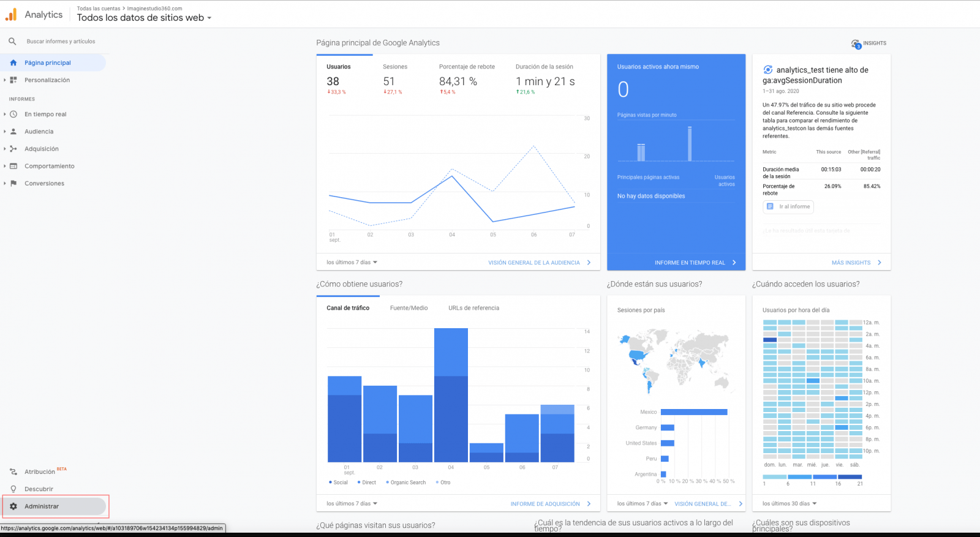980x537 pixels.
Task: Click the world map in Sesiones por país
Action: [x=676, y=361]
